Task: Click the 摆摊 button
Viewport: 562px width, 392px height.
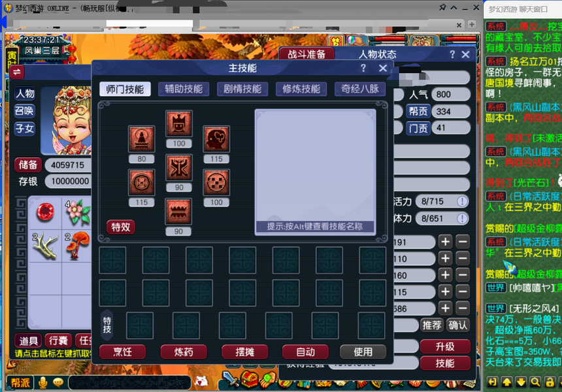Action: point(245,352)
